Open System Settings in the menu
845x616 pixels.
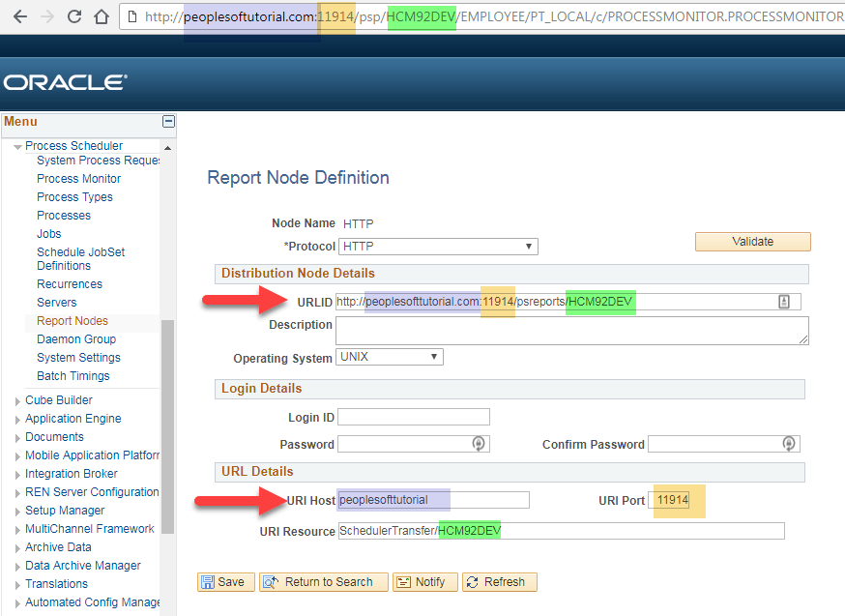coord(78,357)
